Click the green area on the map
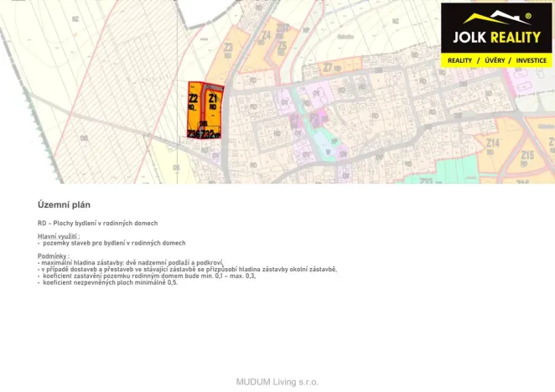 pyautogui.click(x=457, y=170)
